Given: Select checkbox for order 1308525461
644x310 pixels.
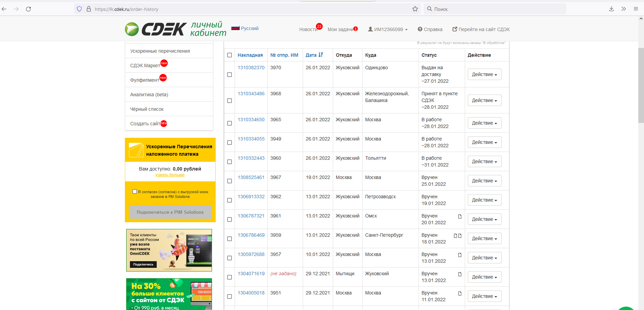Looking at the screenshot, I should [x=230, y=181].
